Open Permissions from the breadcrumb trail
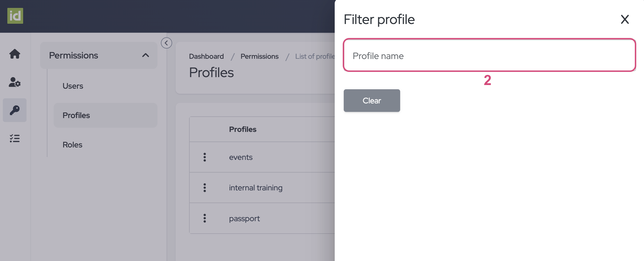The height and width of the screenshot is (261, 644). click(259, 56)
